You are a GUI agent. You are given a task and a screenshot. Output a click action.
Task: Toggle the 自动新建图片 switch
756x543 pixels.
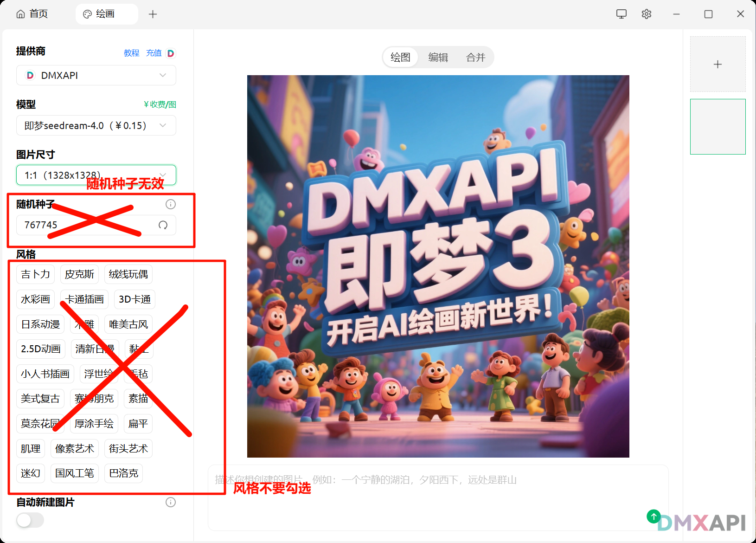[30, 520]
